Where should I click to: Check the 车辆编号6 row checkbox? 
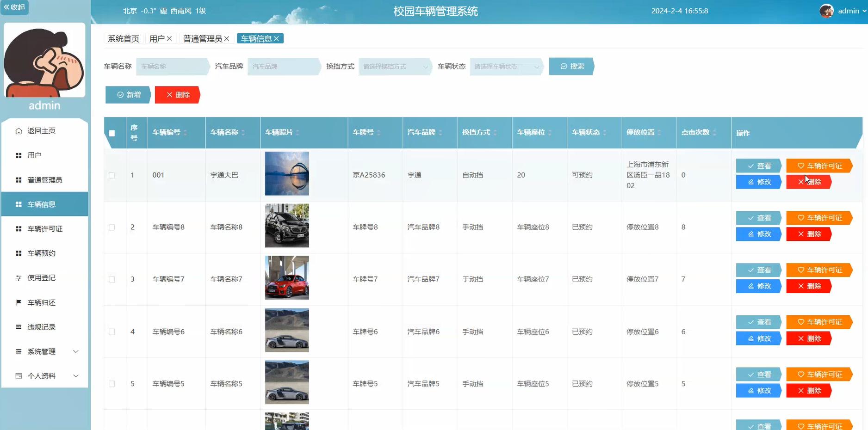coord(112,332)
